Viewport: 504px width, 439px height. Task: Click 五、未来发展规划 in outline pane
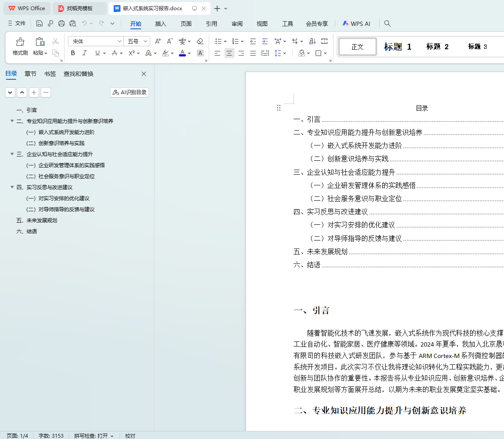click(x=36, y=221)
